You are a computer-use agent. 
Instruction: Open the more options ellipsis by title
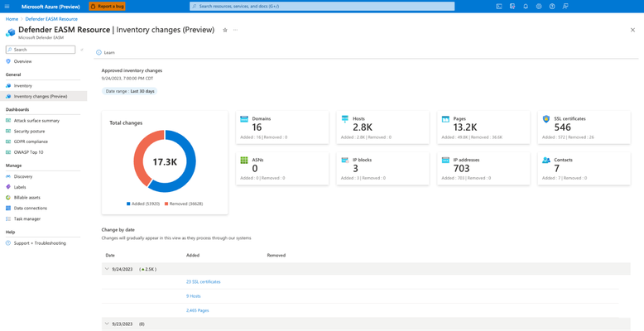(235, 30)
